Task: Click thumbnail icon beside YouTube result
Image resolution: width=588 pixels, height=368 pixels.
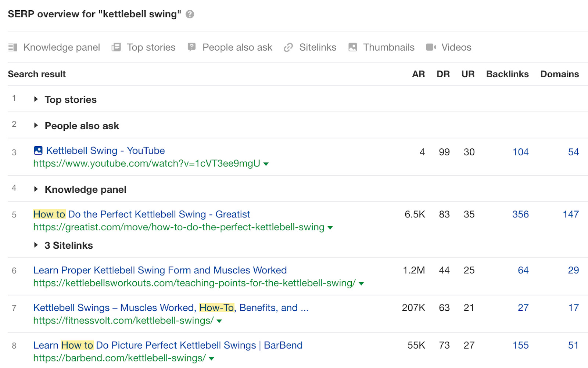Action: [38, 151]
